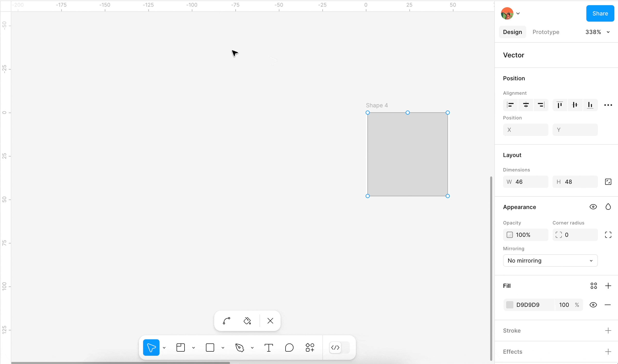Select the Text tool
The height and width of the screenshot is (364, 618).
pos(269,348)
